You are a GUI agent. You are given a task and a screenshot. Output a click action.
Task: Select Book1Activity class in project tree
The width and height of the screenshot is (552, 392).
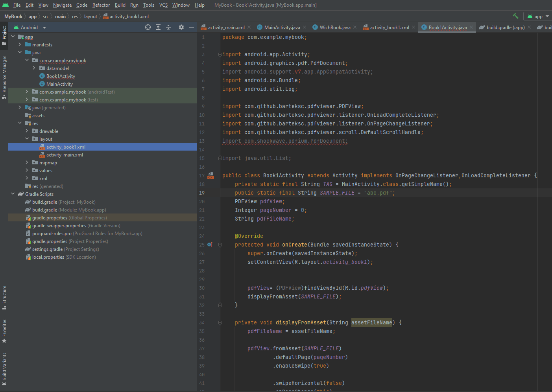click(x=61, y=76)
